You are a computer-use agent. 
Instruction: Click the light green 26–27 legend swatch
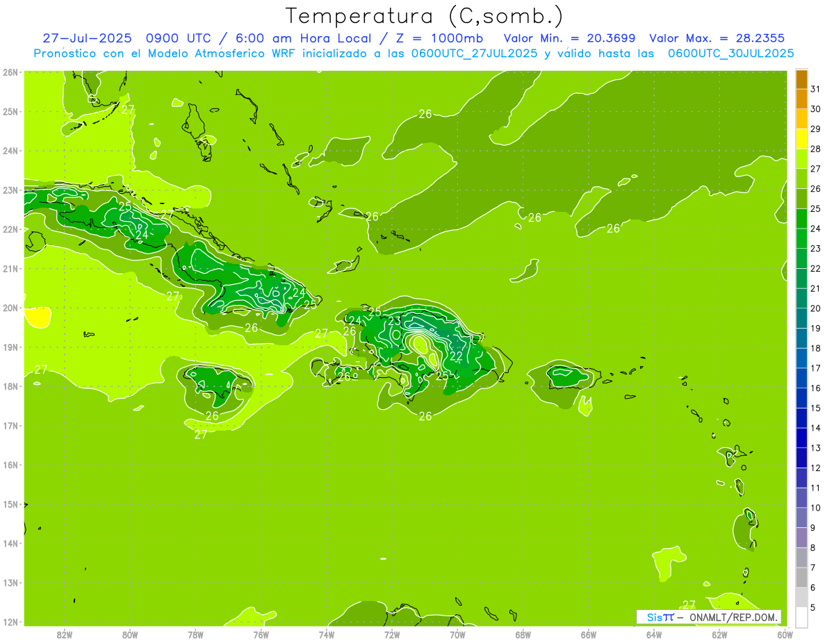(801, 179)
